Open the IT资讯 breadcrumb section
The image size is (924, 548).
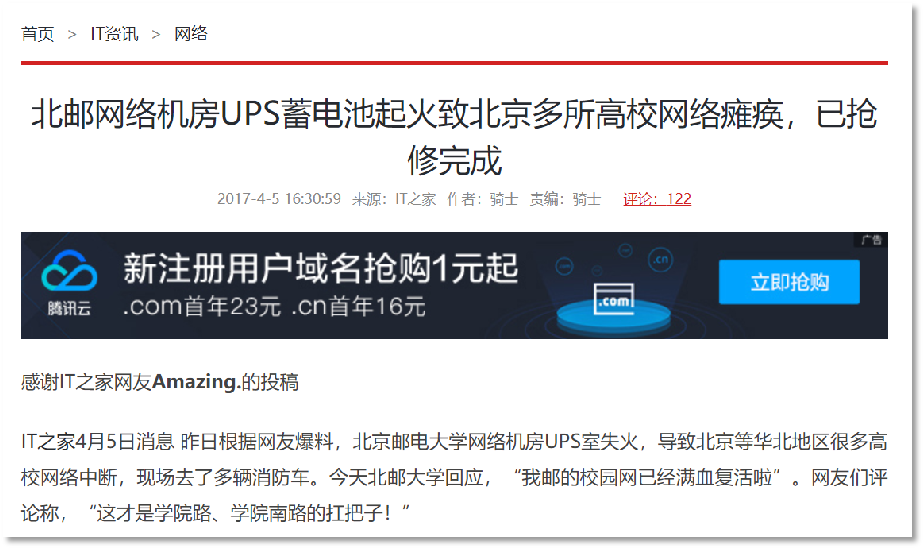pos(114,34)
